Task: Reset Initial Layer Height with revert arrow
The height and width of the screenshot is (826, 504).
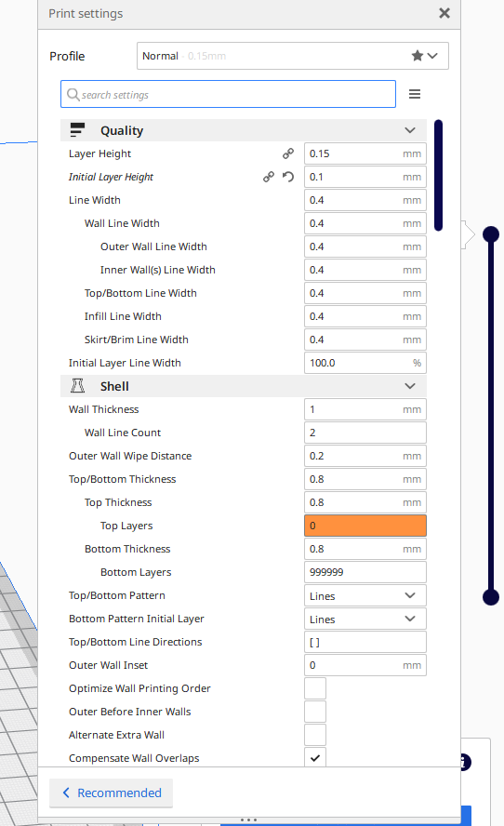Action: click(288, 177)
